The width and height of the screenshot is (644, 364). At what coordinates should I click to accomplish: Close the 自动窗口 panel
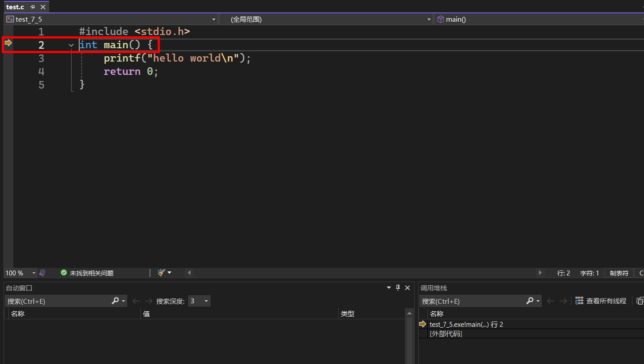coord(407,288)
